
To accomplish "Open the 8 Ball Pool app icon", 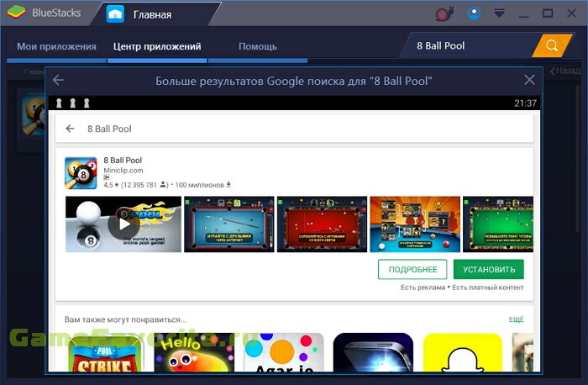I will [81, 173].
